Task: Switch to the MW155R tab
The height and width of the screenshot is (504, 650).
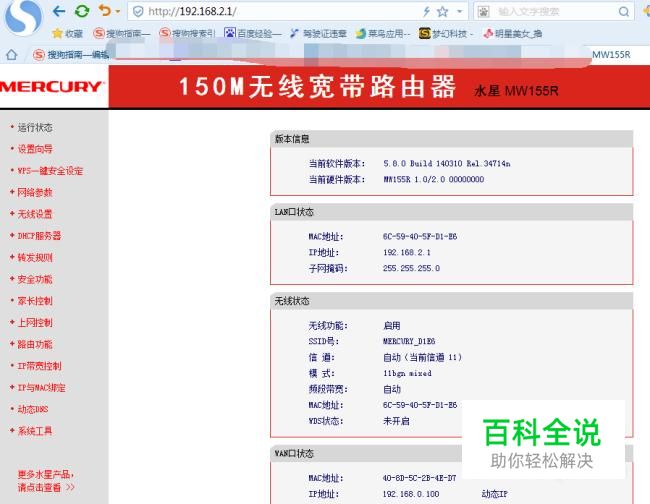Action: [x=611, y=54]
